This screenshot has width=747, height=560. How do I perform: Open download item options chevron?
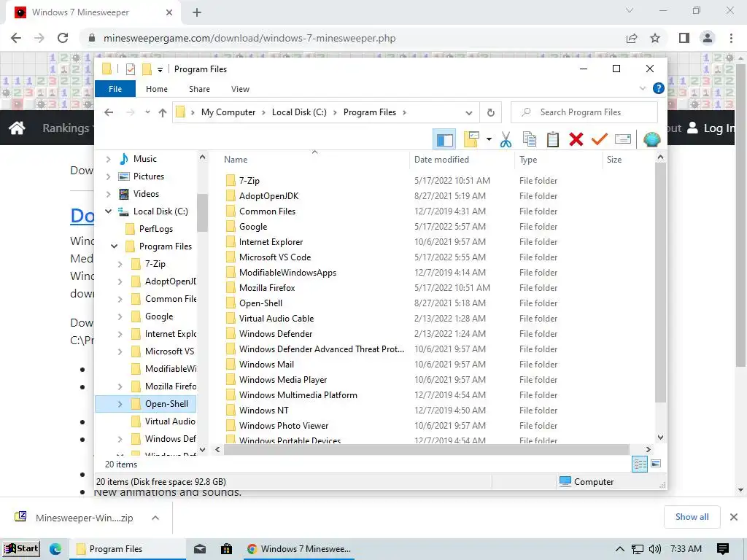155,518
